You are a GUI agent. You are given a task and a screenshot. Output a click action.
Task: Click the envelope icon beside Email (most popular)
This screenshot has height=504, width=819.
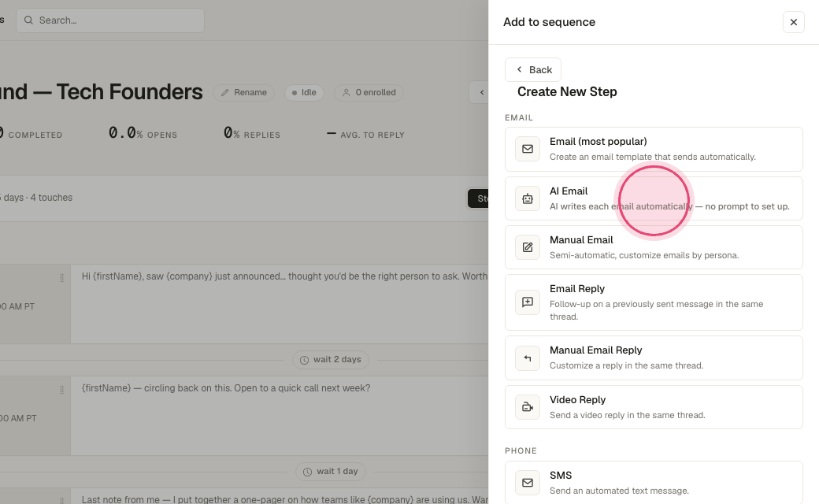(528, 149)
